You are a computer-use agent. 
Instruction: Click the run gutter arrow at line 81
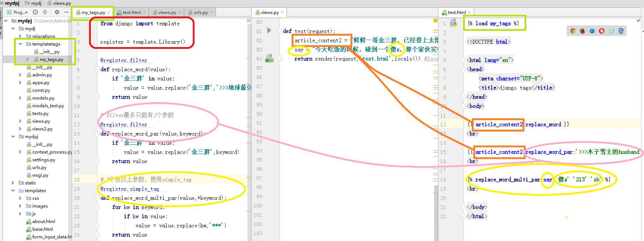pyautogui.click(x=269, y=30)
